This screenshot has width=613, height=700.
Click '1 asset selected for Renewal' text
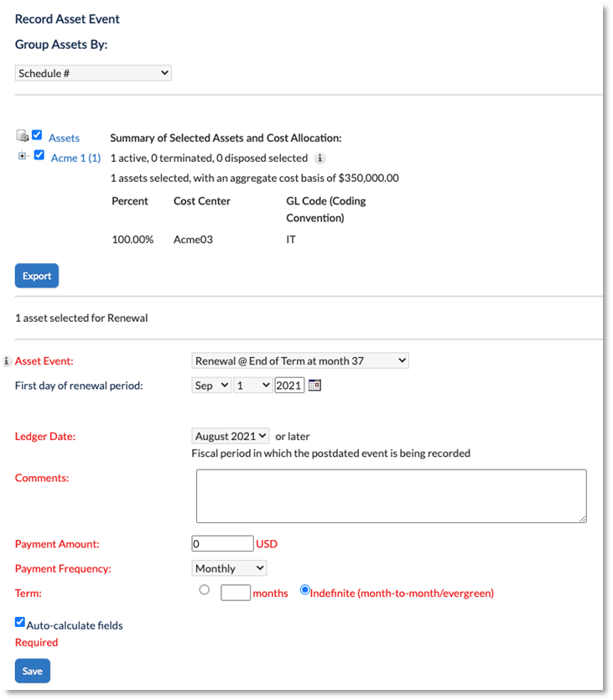click(81, 318)
